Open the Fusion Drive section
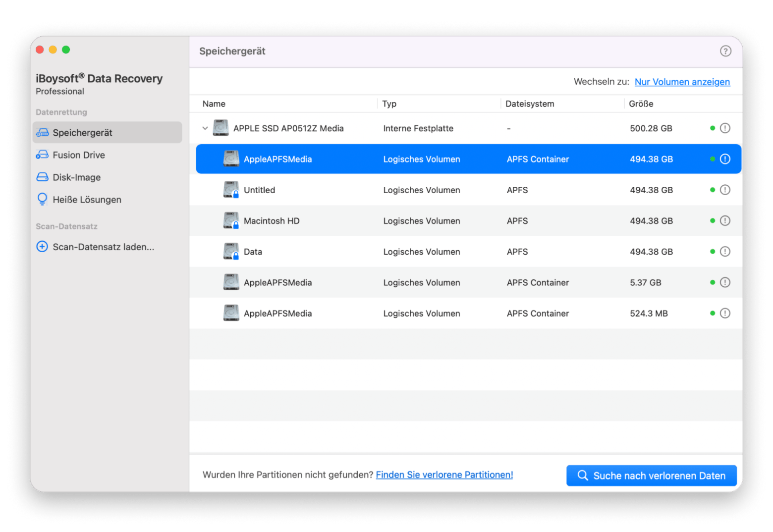The height and width of the screenshot is (532, 773). [x=108, y=155]
